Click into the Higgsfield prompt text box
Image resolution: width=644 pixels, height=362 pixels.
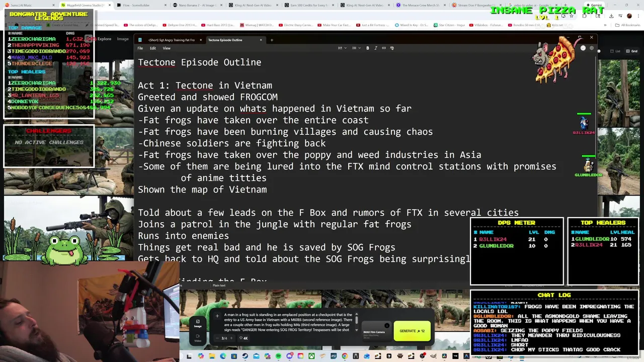(288, 322)
